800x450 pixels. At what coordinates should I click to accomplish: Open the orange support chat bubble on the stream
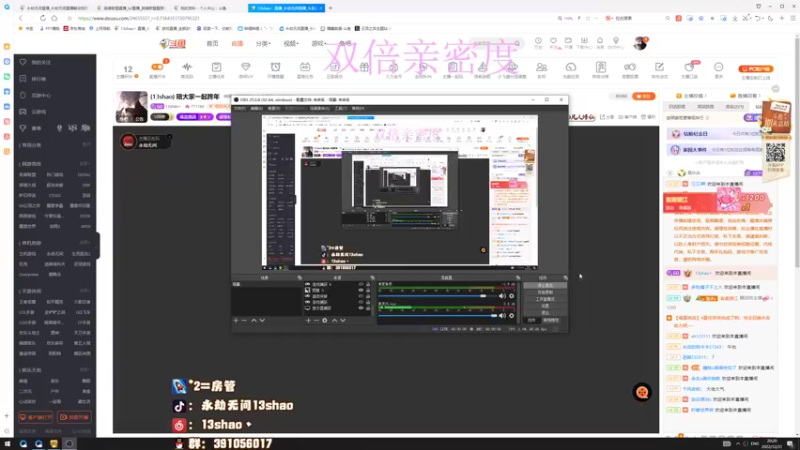coord(642,392)
